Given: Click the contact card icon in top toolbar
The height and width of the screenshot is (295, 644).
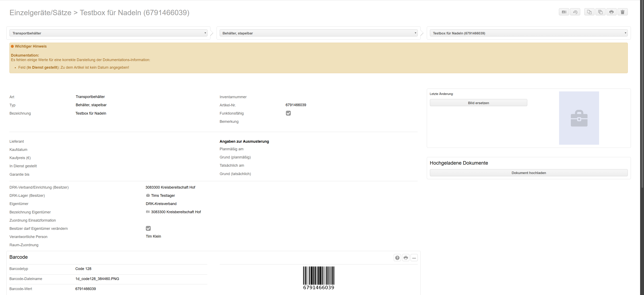Looking at the screenshot, I should click(564, 12).
